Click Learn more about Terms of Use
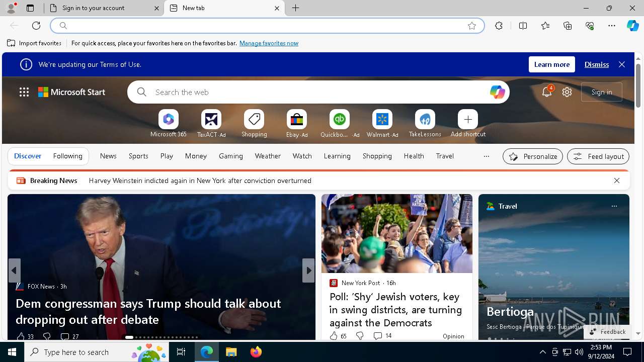 [552, 64]
